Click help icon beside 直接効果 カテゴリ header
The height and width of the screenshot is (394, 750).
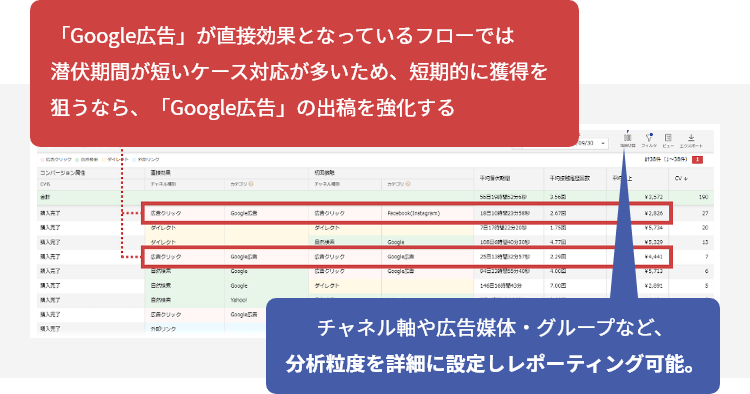(x=251, y=184)
